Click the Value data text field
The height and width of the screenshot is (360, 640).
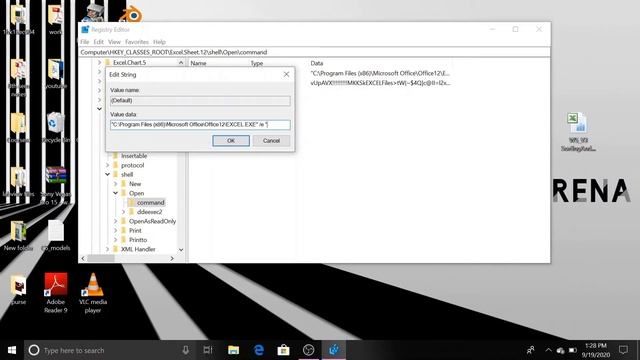[200, 124]
